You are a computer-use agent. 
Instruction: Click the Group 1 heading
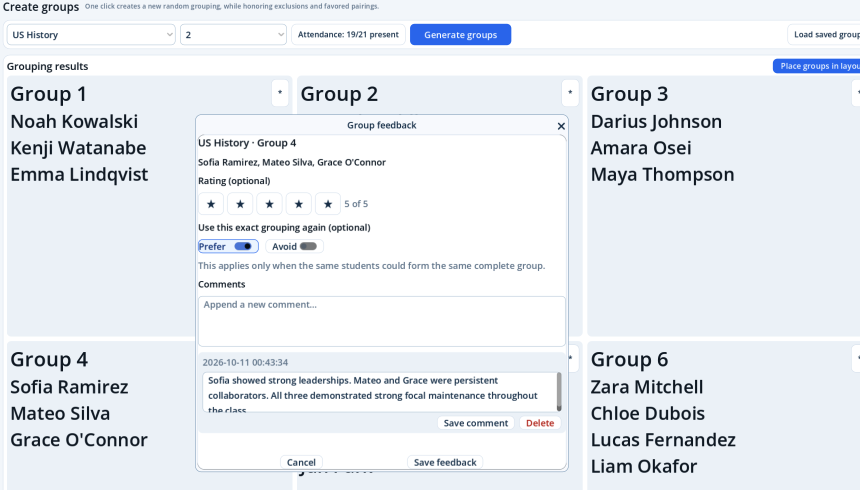click(x=48, y=94)
